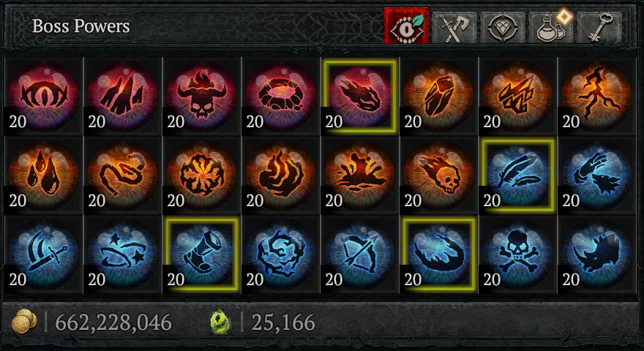Open the key items tab
The width and height of the screenshot is (644, 351).
[599, 28]
